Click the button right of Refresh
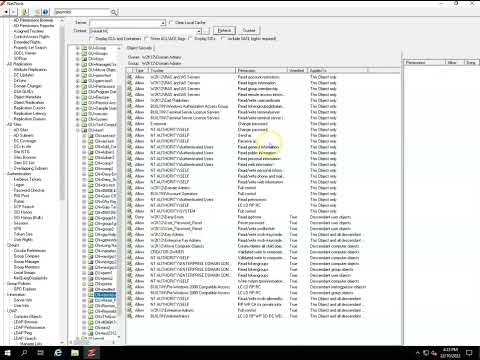Image resolution: width=480 pixels, height=360 pixels. point(249,30)
